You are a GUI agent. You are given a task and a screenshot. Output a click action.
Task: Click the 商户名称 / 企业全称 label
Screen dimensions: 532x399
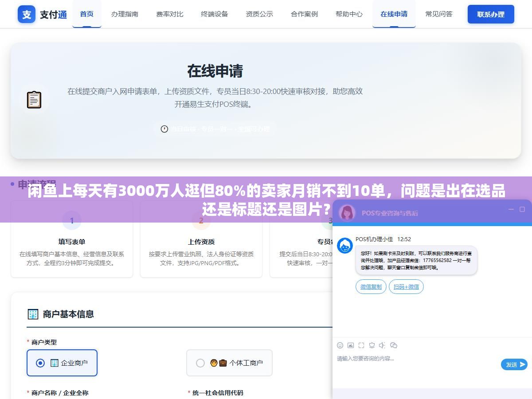tap(60, 393)
